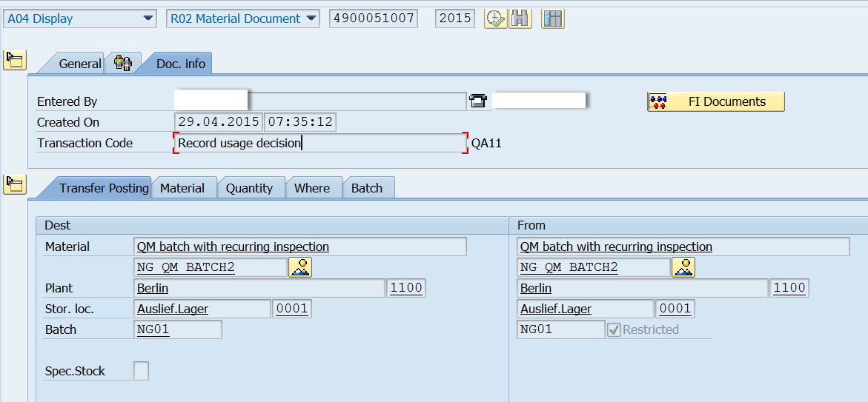Click the Created On date 29.04.2015
Viewport: 868px width, 402px height.
219,121
